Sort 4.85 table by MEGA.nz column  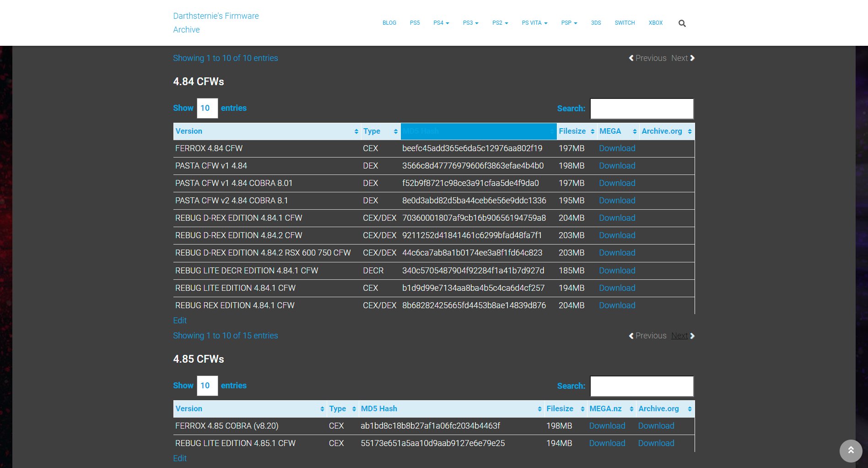coord(612,409)
